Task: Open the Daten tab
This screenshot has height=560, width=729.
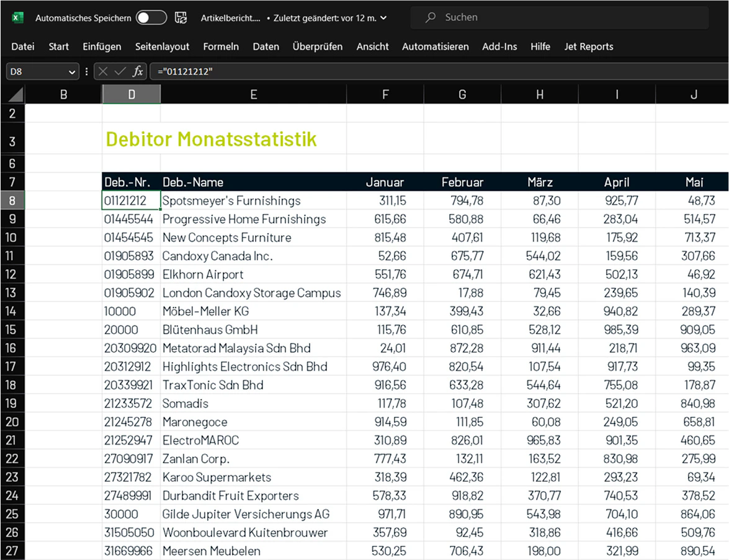Action: point(266,47)
